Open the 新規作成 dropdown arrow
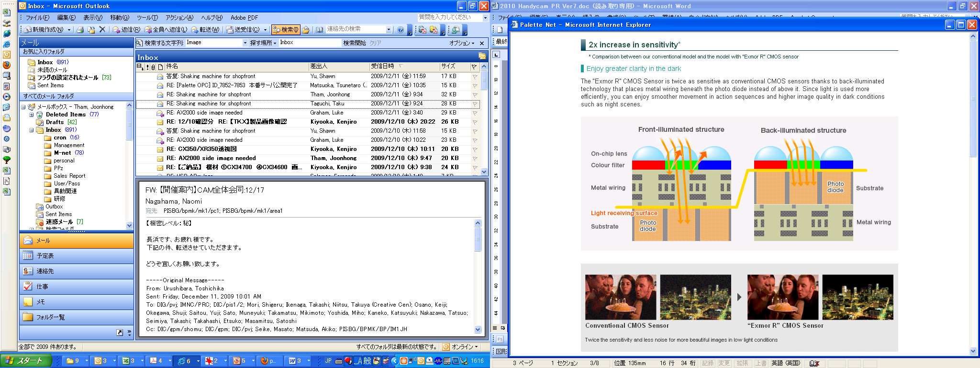This screenshot has width=980, height=368. [x=69, y=30]
